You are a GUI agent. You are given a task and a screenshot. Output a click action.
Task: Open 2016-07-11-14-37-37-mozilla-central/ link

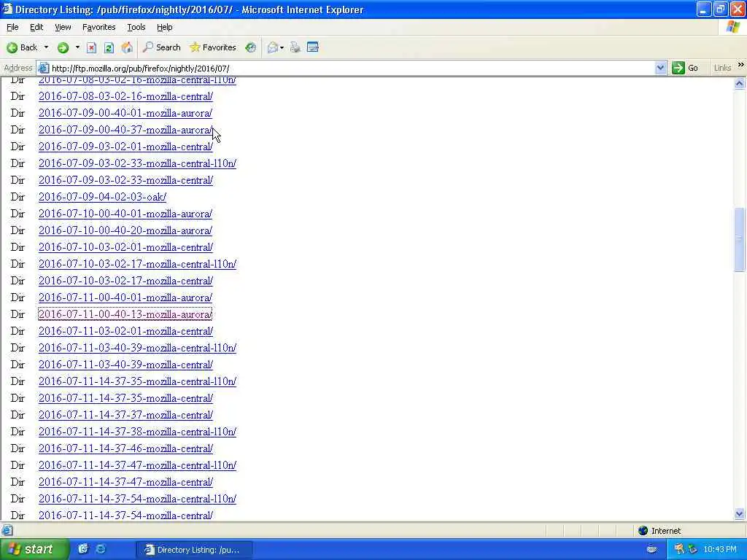coord(125,415)
